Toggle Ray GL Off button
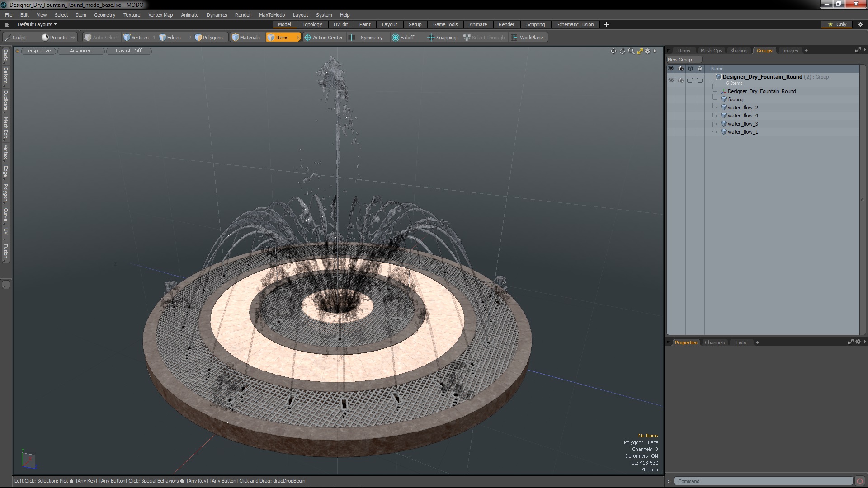The width and height of the screenshot is (868, 488). tap(128, 51)
